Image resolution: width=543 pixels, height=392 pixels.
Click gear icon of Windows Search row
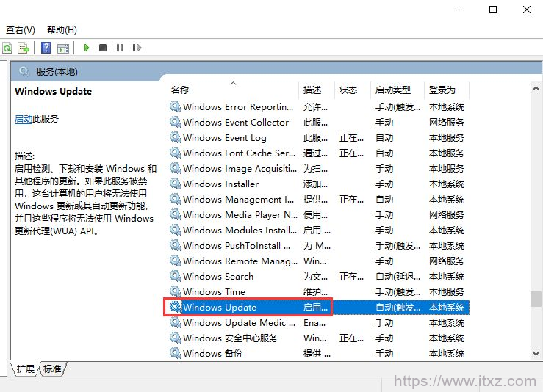point(175,276)
